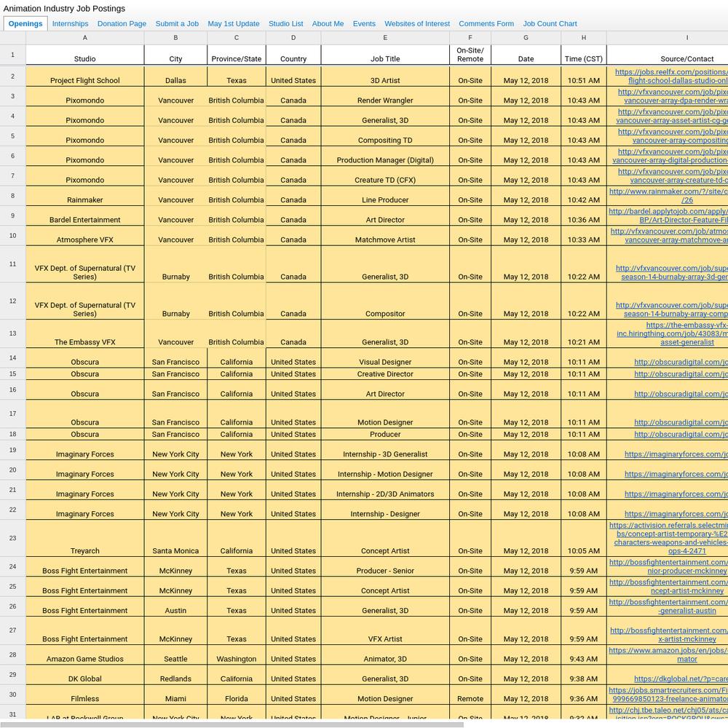
Task: Open Amazon Game Studios jobs link
Action: [x=668, y=654]
